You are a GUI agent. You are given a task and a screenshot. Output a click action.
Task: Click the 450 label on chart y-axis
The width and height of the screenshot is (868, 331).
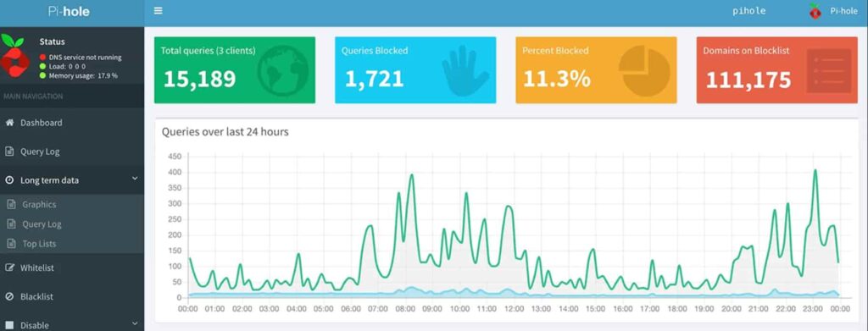(x=175, y=157)
